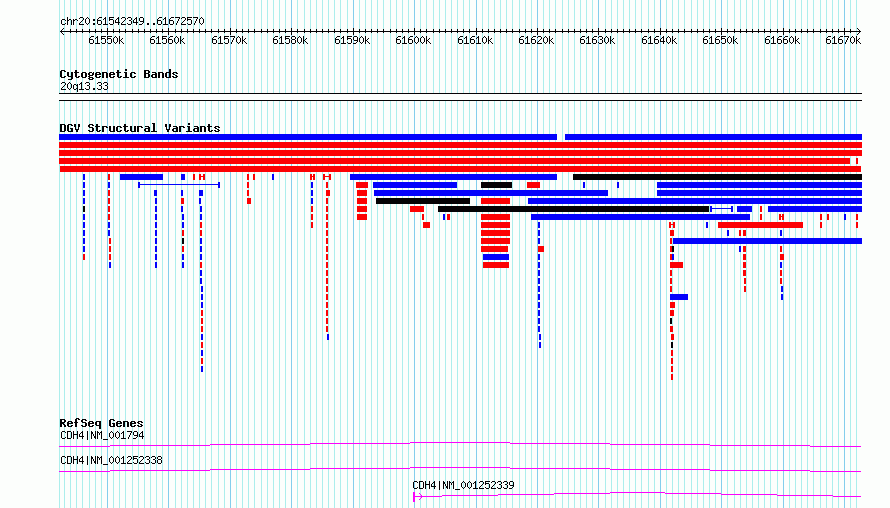This screenshot has width=890, height=508.
Task: Open the CDH4|NM_001794 transcript label
Action: [x=102, y=435]
